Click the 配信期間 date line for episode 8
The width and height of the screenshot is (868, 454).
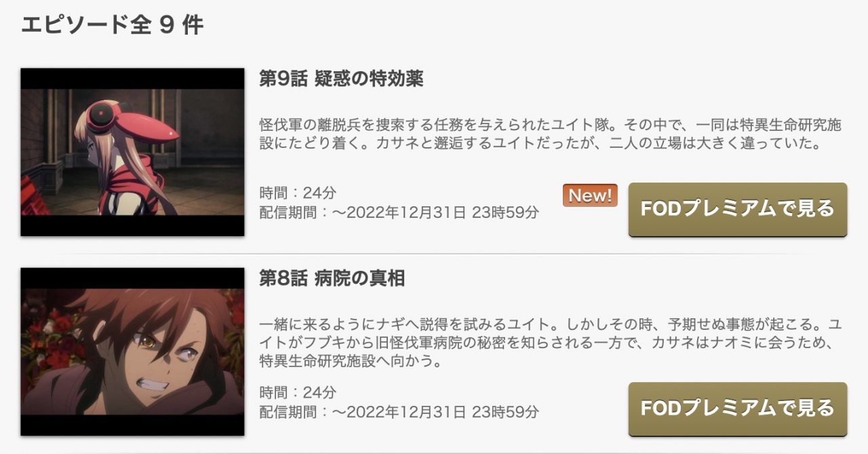(x=399, y=412)
